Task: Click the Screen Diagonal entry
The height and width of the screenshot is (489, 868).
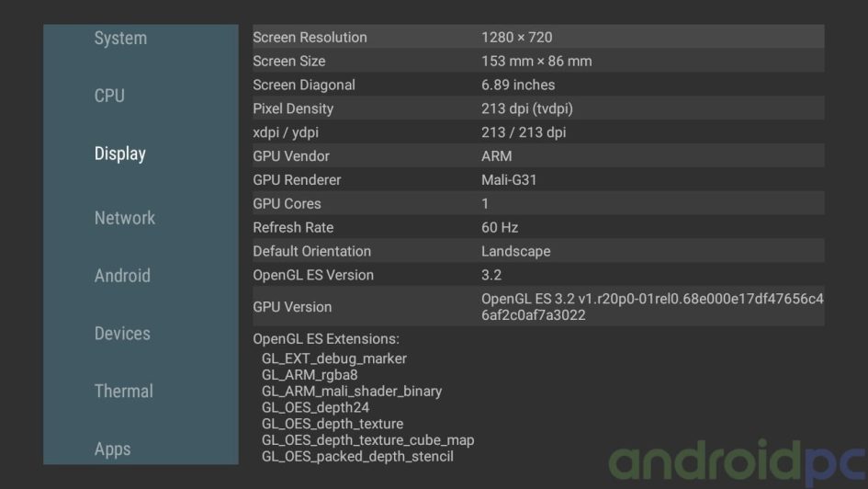Action: point(538,85)
